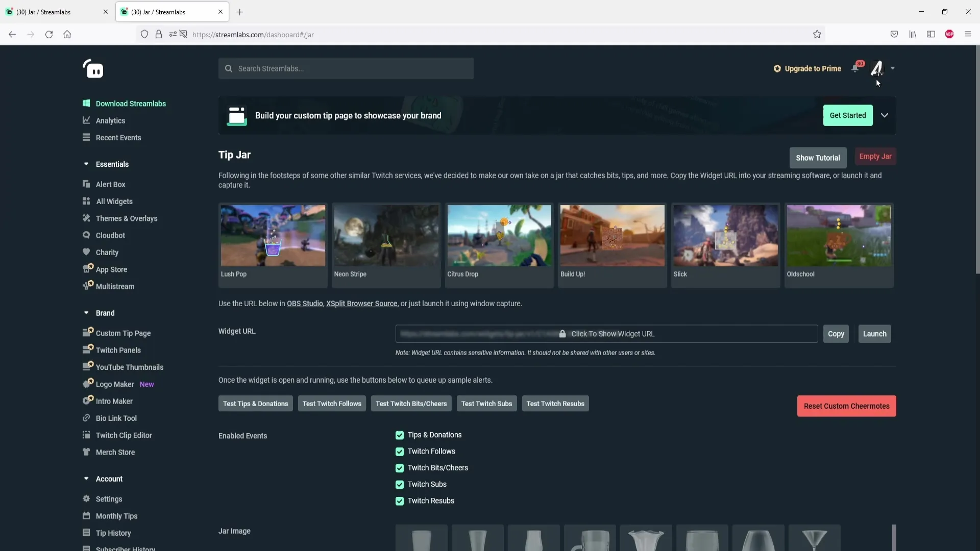Click Test Twitch Resubs button
The height and width of the screenshot is (551, 980).
(x=555, y=404)
